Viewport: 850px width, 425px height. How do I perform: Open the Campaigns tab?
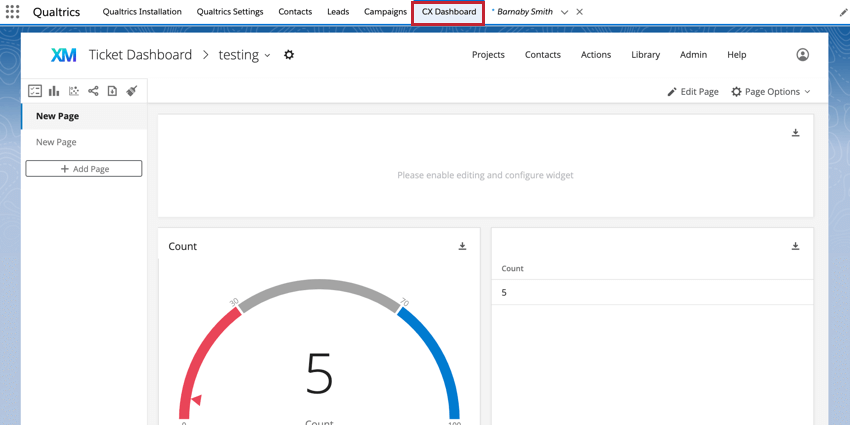385,12
